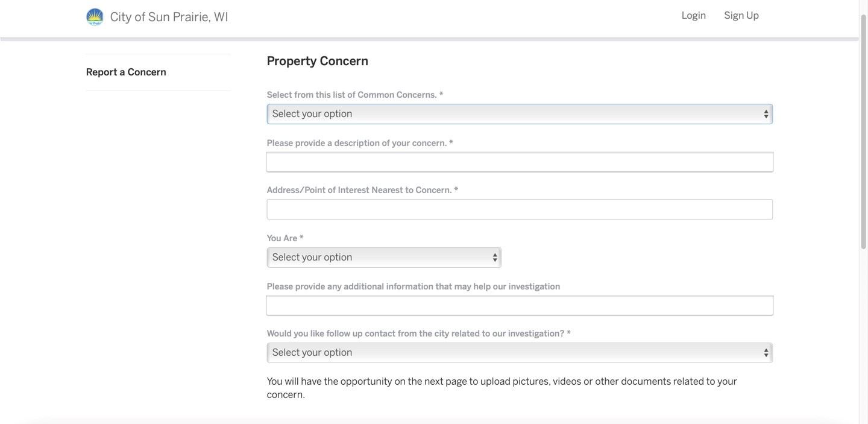Expand the You Are dropdown
Image resolution: width=868 pixels, height=424 pixels.
click(384, 258)
